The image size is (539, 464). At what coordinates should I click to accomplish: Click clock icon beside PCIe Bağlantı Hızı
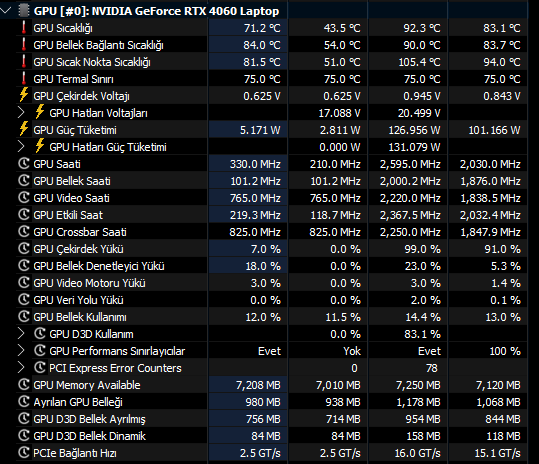(24, 453)
